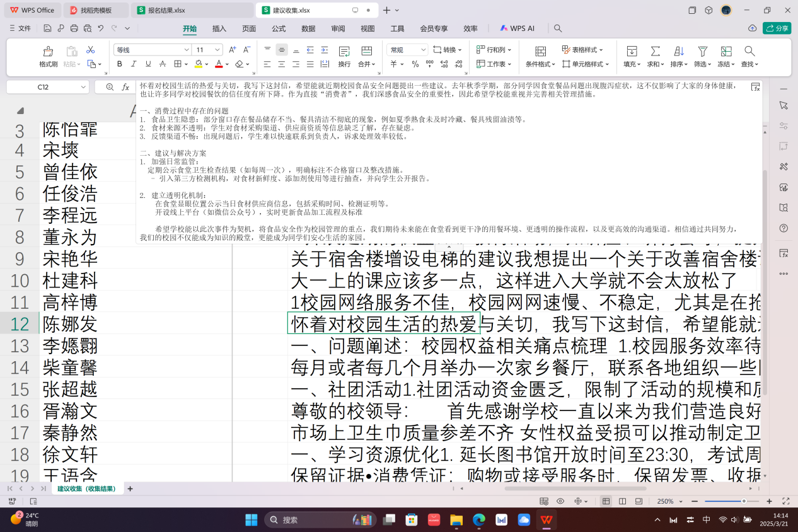Open the font name dropdown 等线
This screenshot has height=532, width=798.
[x=153, y=50]
